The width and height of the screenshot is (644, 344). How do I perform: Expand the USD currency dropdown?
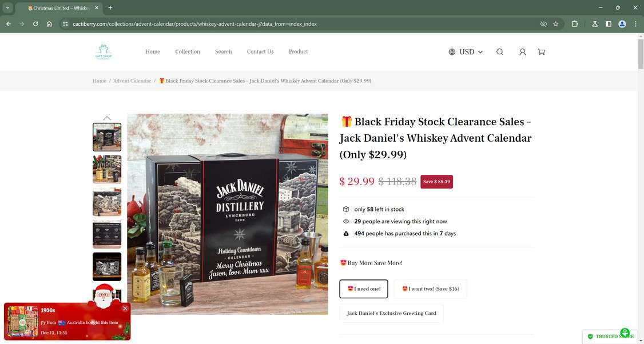(466, 52)
